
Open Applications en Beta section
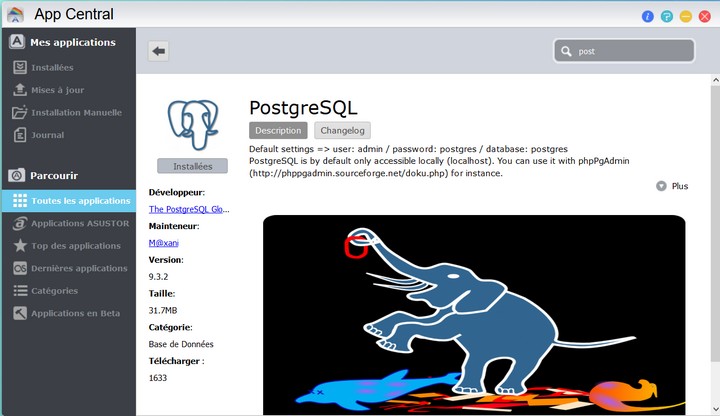[69, 313]
